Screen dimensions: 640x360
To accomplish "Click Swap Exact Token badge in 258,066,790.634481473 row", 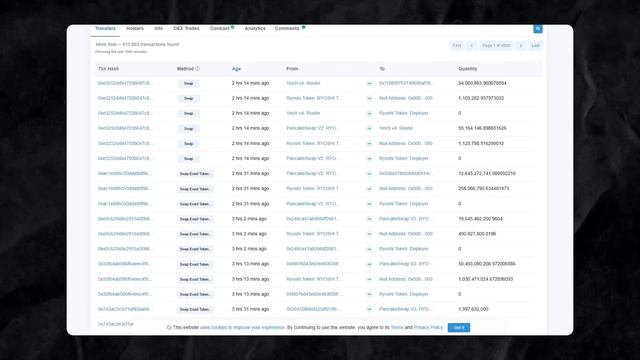I will (196, 189).
